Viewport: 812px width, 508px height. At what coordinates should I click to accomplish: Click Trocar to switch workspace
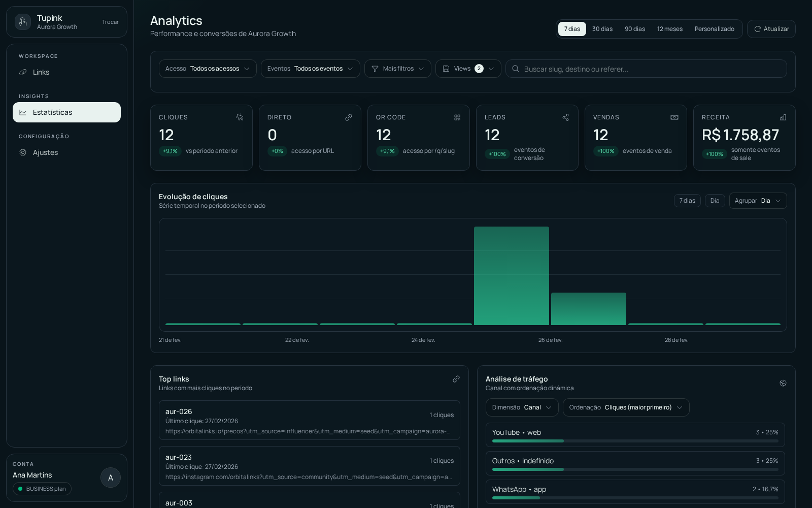110,22
